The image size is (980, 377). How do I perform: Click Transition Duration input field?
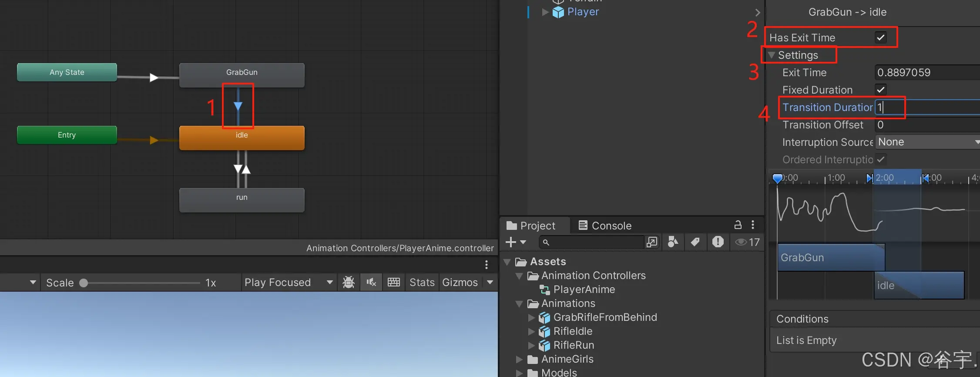click(x=927, y=107)
